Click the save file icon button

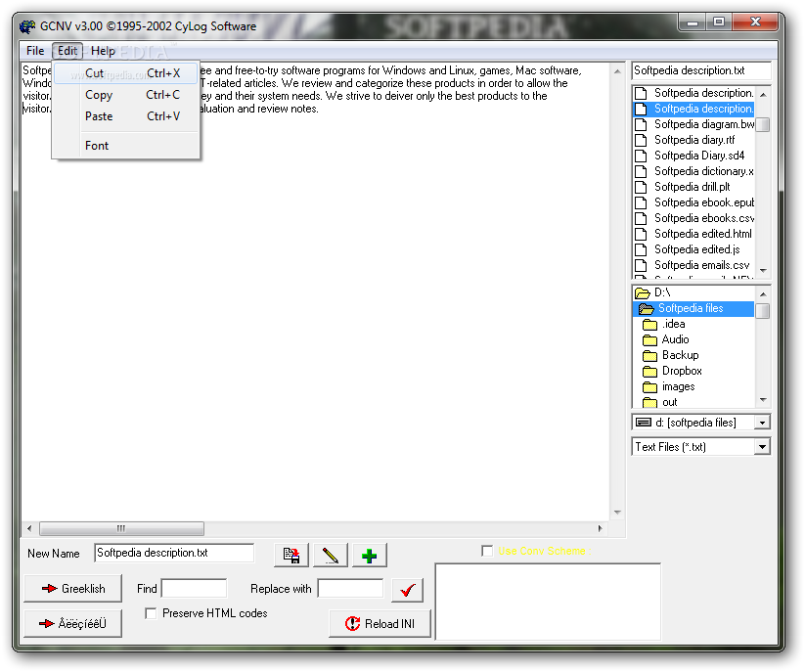tap(291, 555)
